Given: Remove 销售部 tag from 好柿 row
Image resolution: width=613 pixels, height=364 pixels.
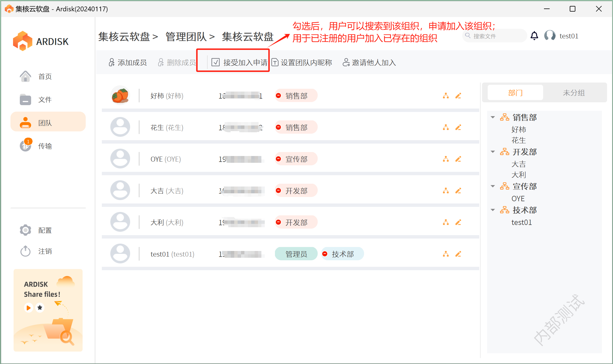Looking at the screenshot, I should point(278,96).
